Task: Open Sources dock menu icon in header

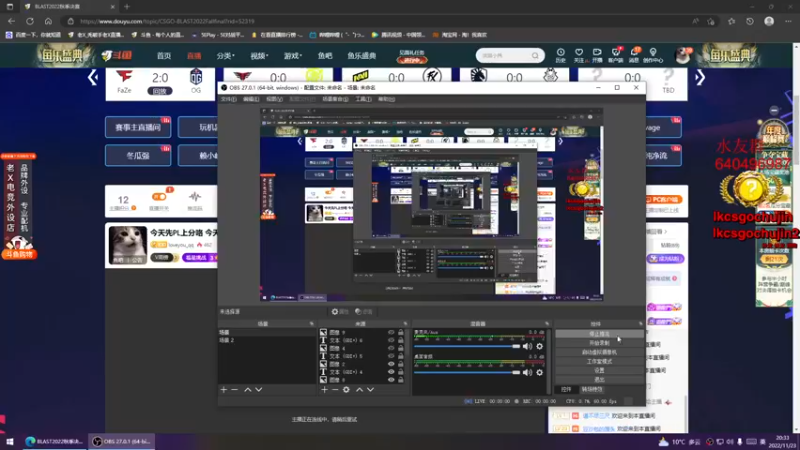Action: [406, 324]
